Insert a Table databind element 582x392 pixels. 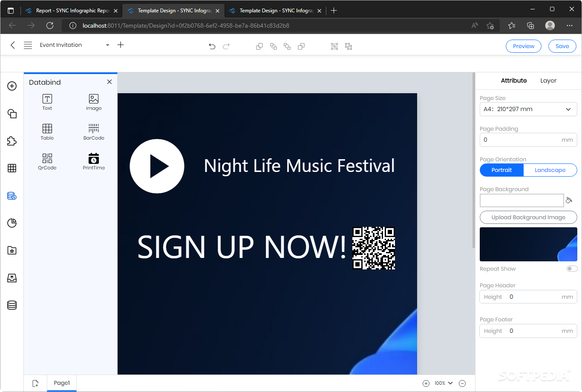click(47, 132)
